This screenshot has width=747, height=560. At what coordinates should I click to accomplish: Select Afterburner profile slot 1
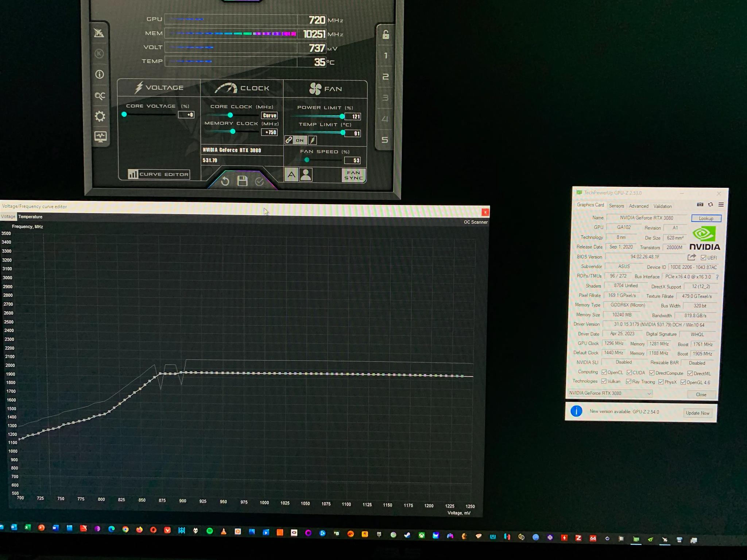tap(385, 56)
